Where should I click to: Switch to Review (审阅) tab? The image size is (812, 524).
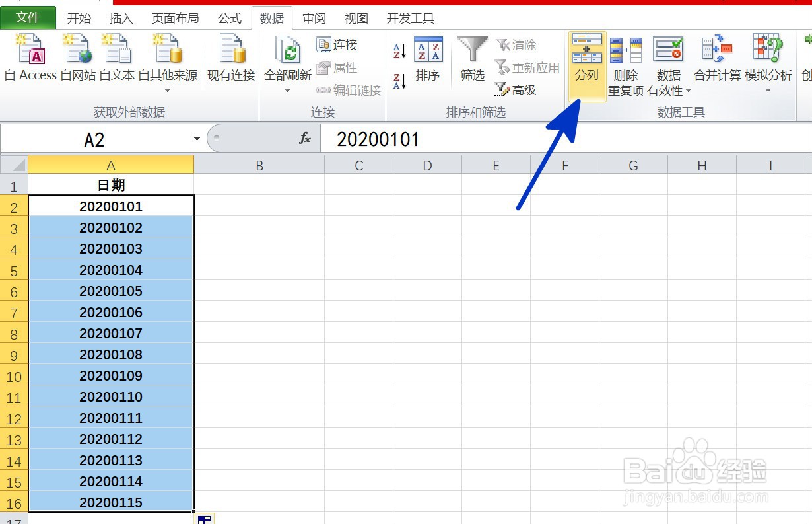(314, 19)
